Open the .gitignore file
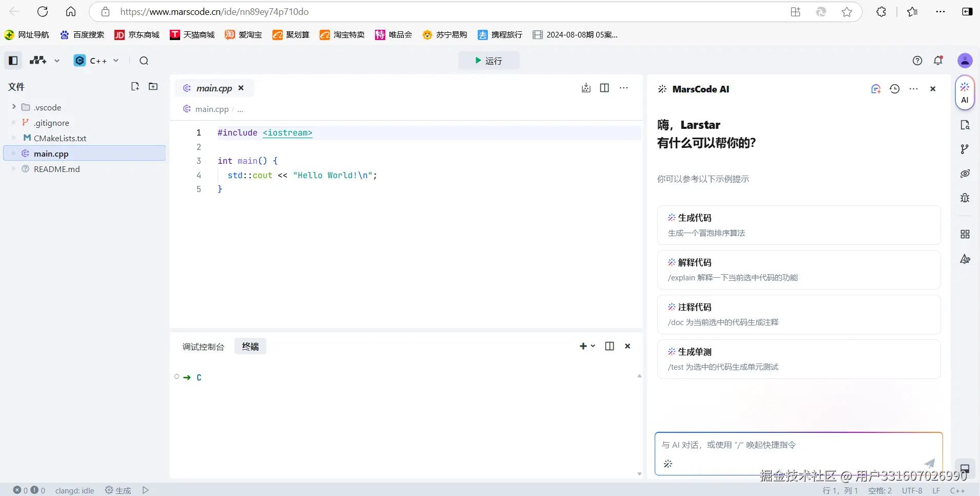980x496 pixels. click(x=51, y=123)
